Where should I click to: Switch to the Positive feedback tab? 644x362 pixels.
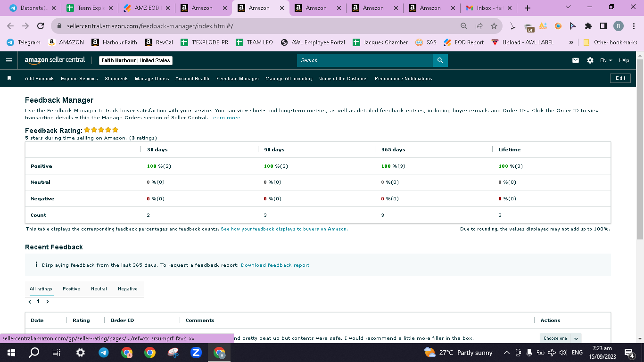tap(71, 289)
